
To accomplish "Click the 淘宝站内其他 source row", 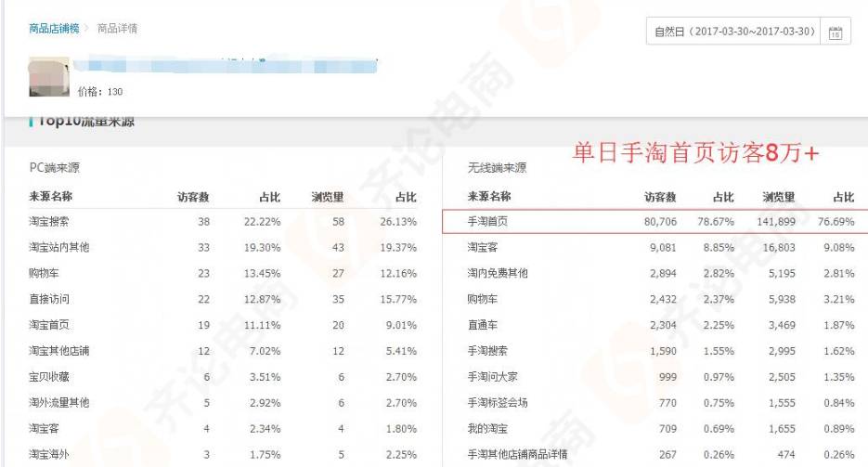I will click(x=223, y=247).
